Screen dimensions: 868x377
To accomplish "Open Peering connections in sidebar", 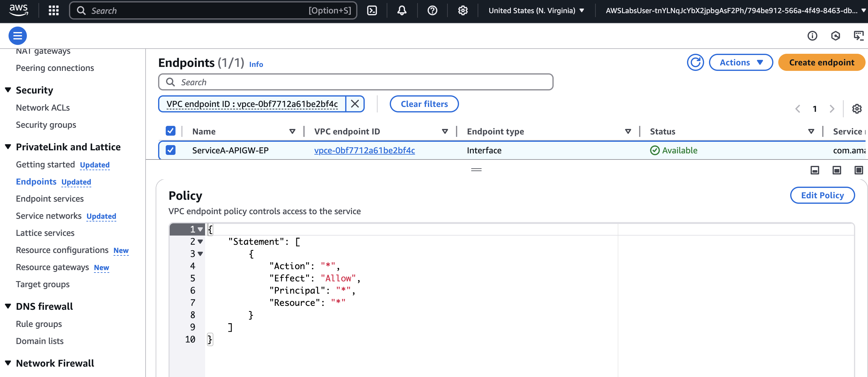I will pos(55,68).
